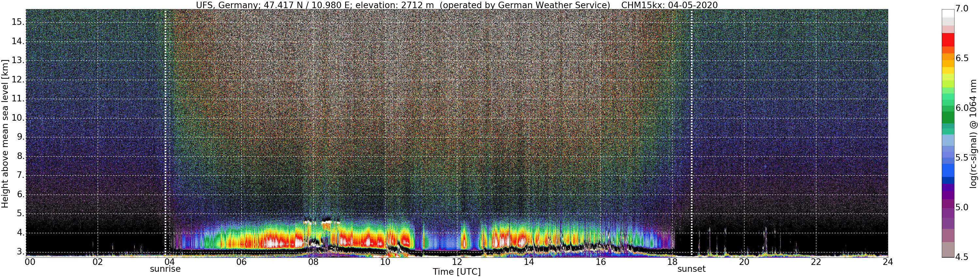
Task: Click the plot title 'UFS, Germany' text
Action: pos(227,5)
